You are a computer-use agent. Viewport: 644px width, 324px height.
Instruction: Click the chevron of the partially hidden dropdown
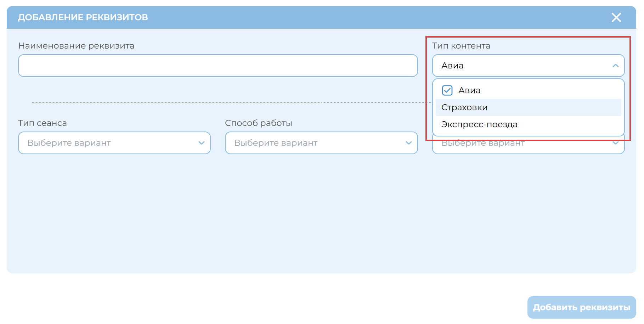click(615, 144)
